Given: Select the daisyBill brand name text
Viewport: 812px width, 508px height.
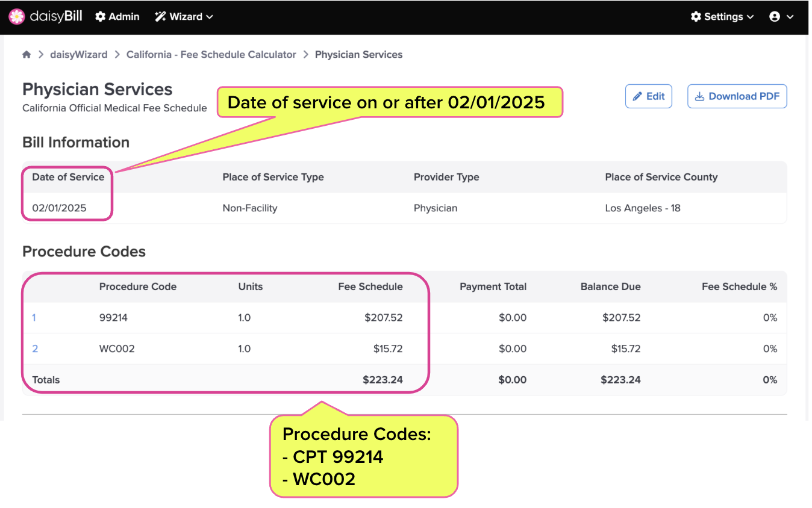Looking at the screenshot, I should click(56, 17).
